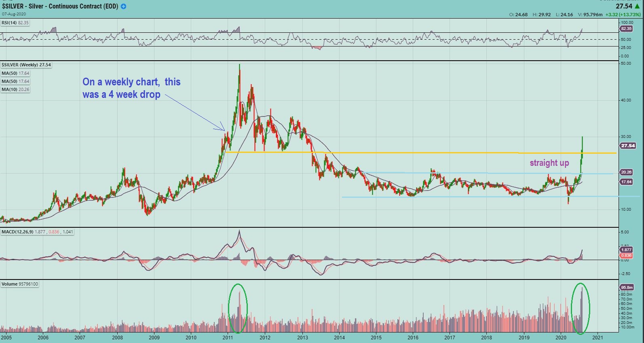
Task: Click the 10.00m label on the volume axis
Action: [627, 327]
